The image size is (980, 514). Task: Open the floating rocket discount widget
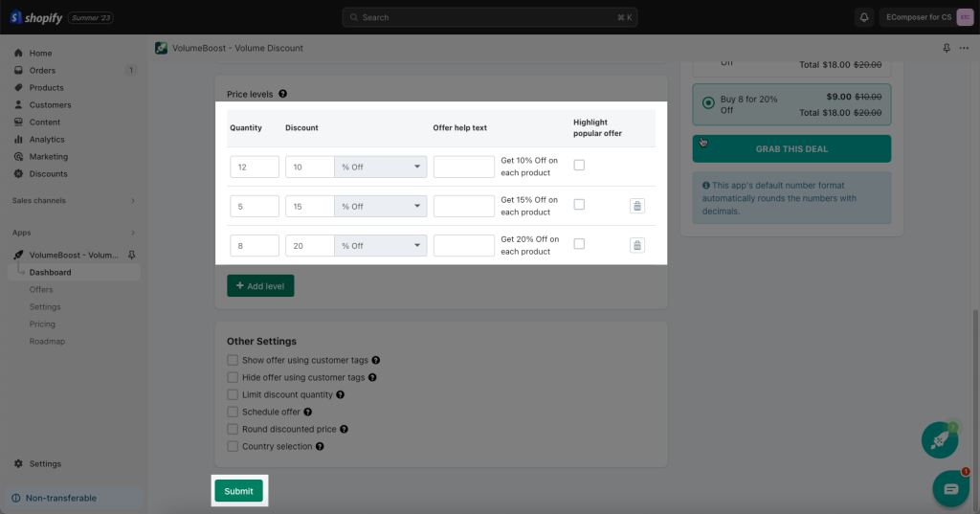[940, 440]
